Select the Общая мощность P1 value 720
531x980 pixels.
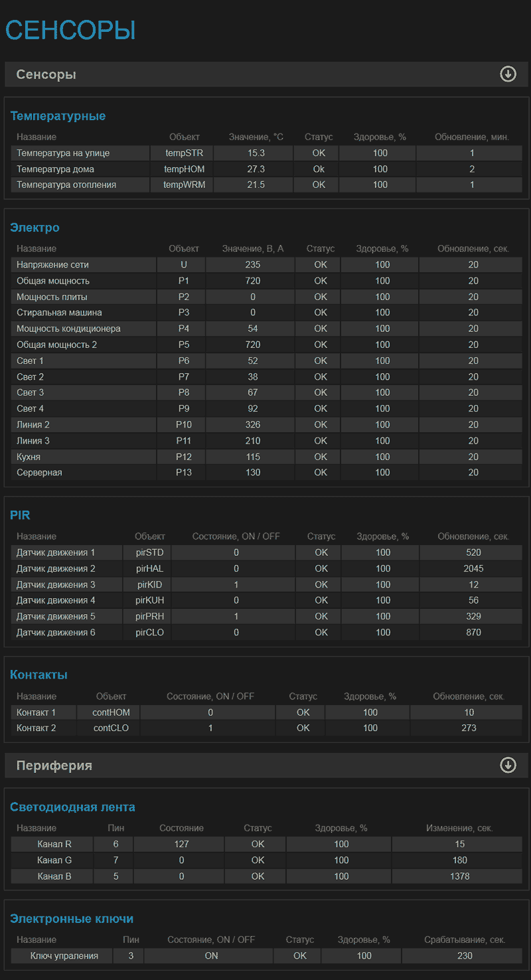click(x=252, y=281)
